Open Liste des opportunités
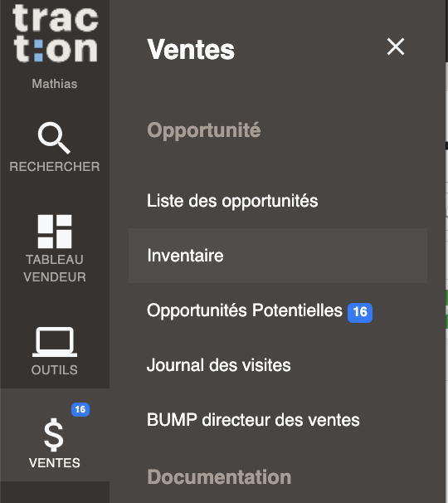This screenshot has height=503, width=448. (232, 201)
